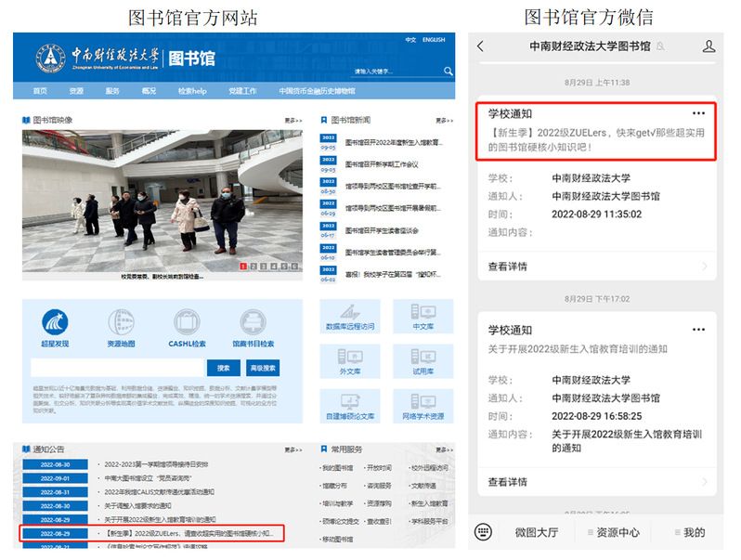The height and width of the screenshot is (560, 741).
Task: Go to carousel slide 3 indicator
Action: tap(264, 267)
